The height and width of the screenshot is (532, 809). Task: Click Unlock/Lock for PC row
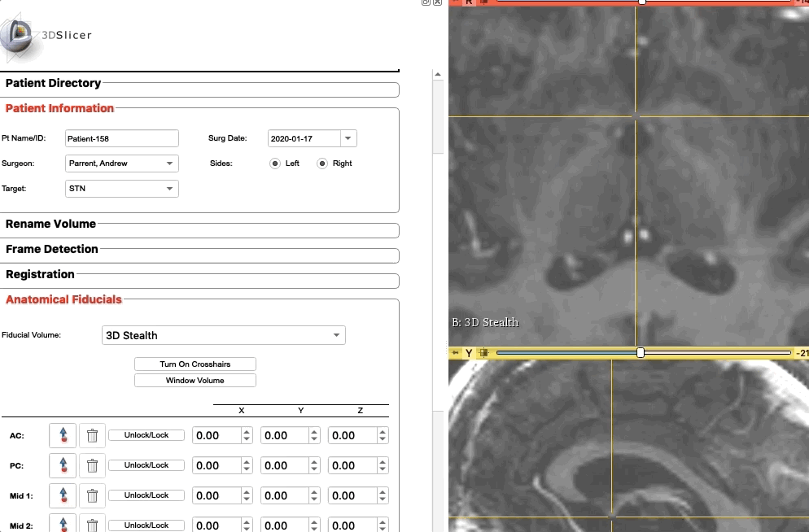pos(146,465)
